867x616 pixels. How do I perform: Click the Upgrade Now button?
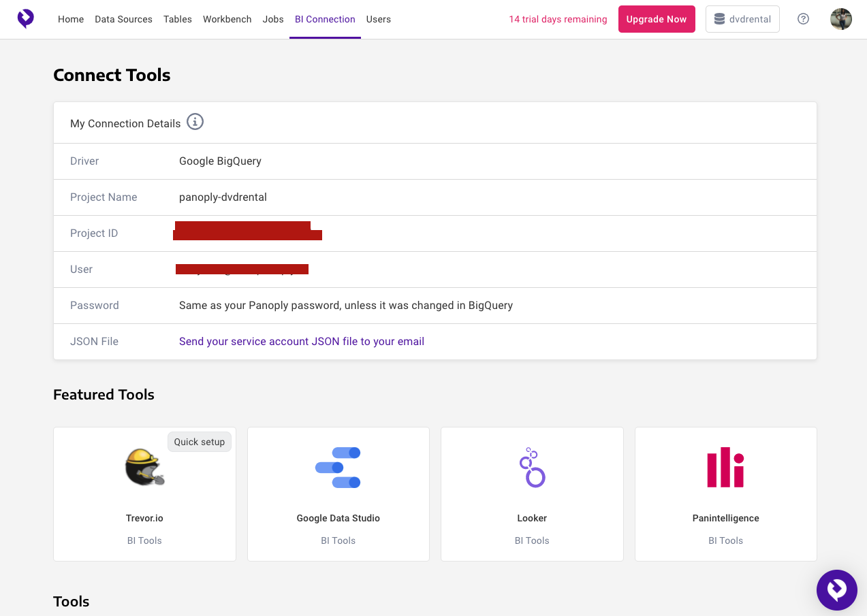(656, 19)
